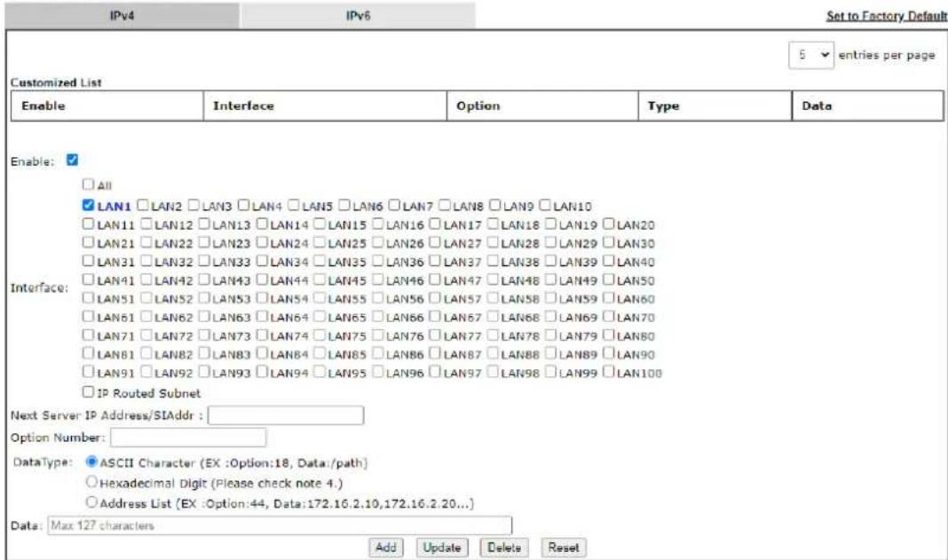Click the Delete button
Screen dimensions: 948x560
[504, 548]
